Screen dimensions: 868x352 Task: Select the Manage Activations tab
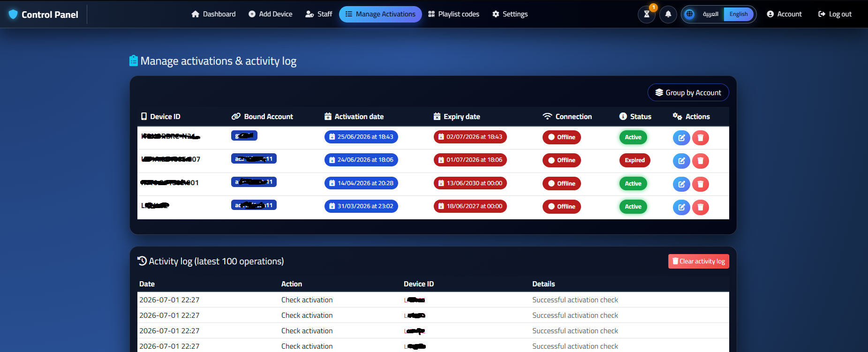coord(380,14)
